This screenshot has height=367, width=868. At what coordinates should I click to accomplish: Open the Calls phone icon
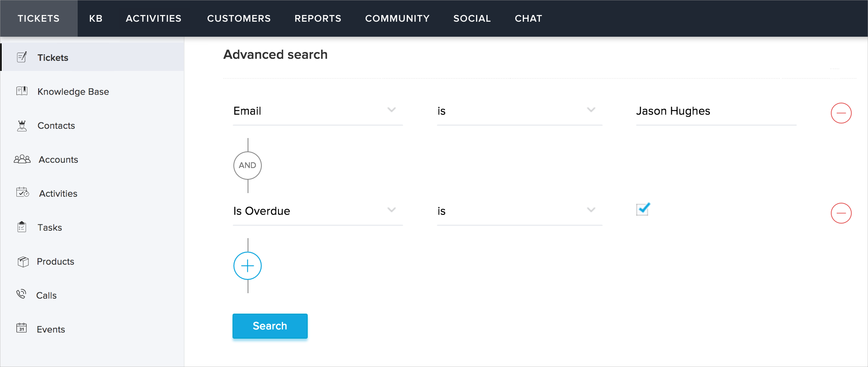click(21, 294)
